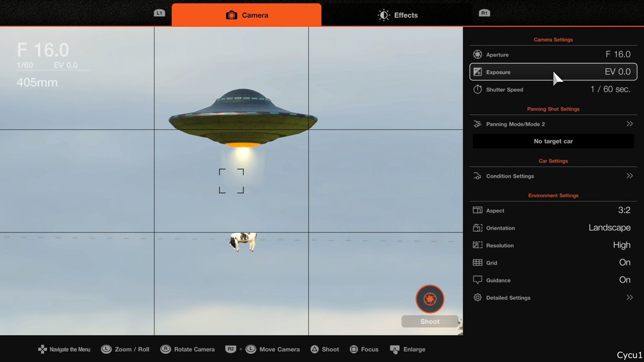
Task: Click the Panning Mode icon
Action: (478, 124)
